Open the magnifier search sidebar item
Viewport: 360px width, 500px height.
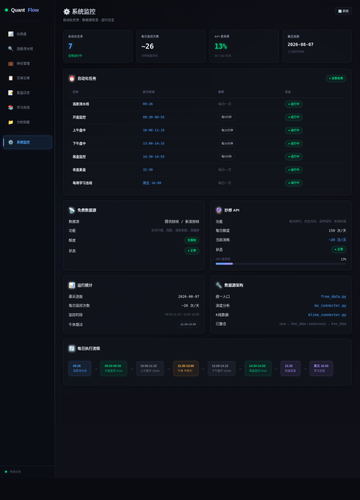pyautogui.click(x=27, y=49)
